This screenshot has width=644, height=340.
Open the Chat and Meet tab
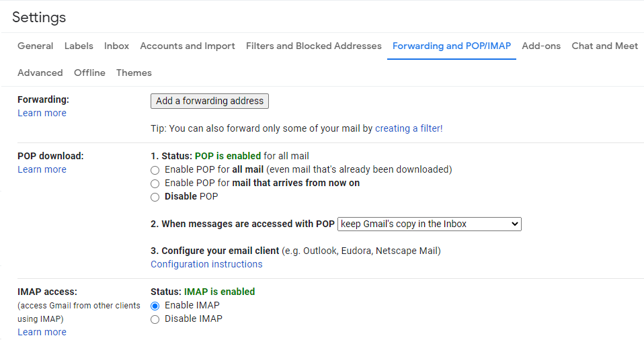pyautogui.click(x=604, y=46)
